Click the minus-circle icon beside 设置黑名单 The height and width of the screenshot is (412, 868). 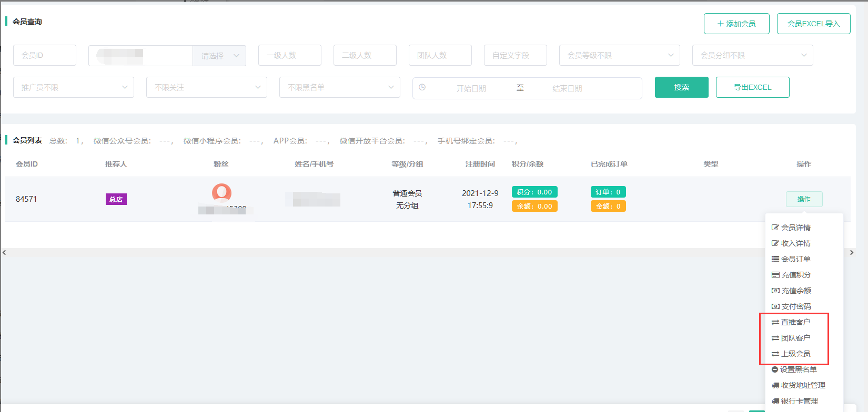(775, 369)
